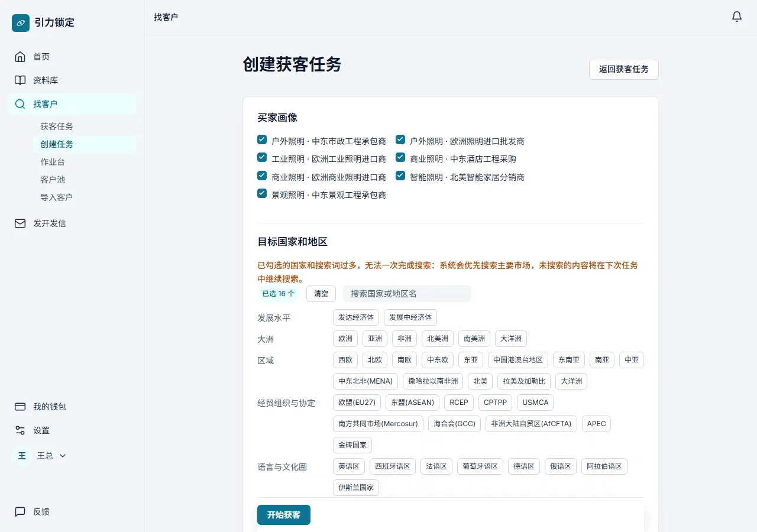Select the 北美洲 continent tag
757x532 pixels.
click(x=438, y=339)
